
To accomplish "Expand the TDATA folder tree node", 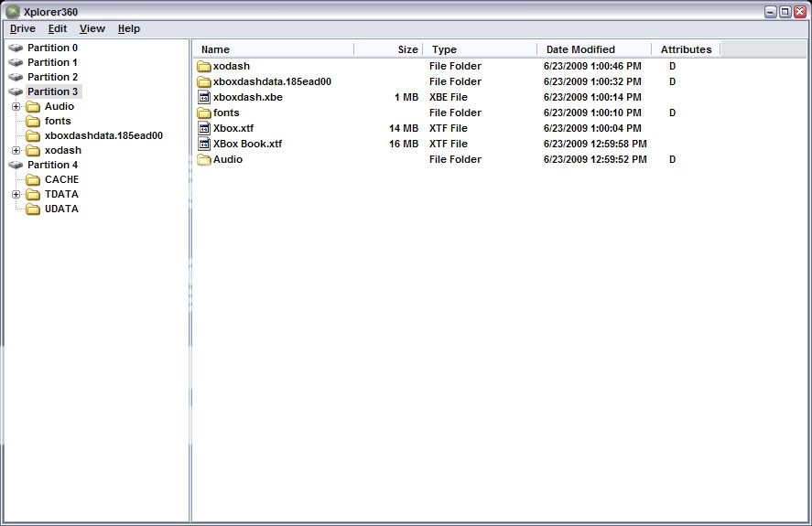I will (16, 194).
